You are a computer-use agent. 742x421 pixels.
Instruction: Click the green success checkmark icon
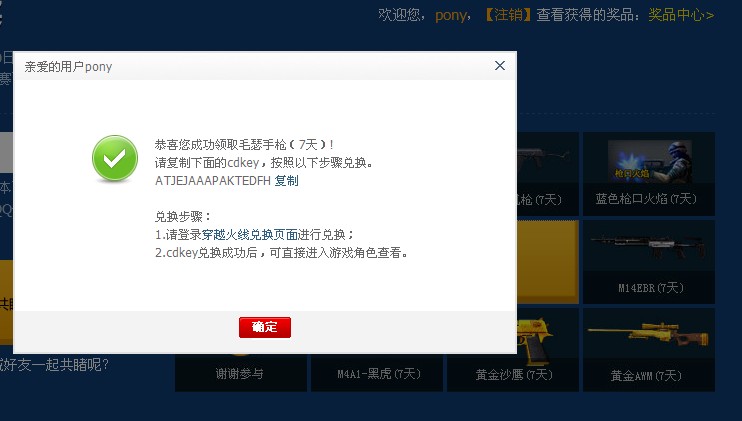click(115, 158)
